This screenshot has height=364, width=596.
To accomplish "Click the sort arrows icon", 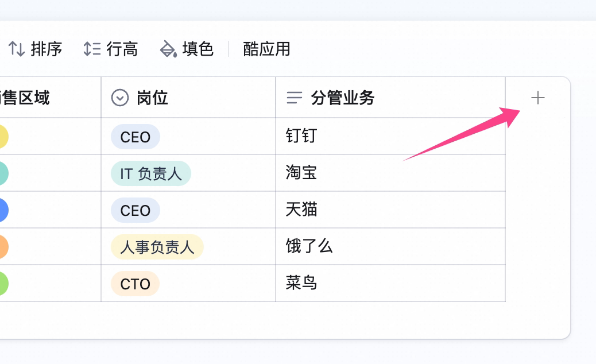I will click(16, 49).
